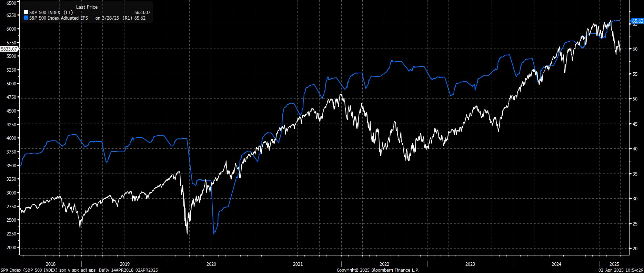Click the 6000 left axis label
644x273 pixels.
pyautogui.click(x=11, y=29)
